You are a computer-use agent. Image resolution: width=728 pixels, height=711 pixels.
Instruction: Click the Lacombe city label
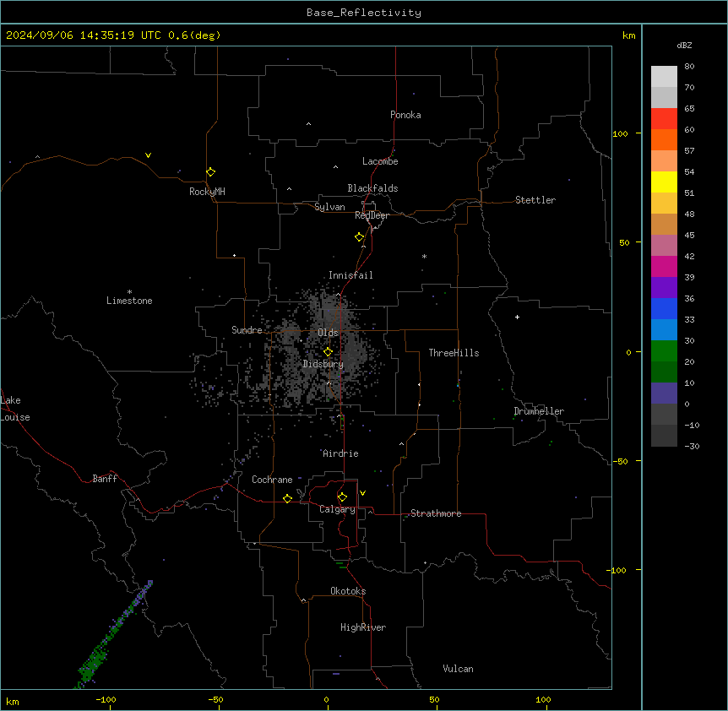(x=380, y=161)
